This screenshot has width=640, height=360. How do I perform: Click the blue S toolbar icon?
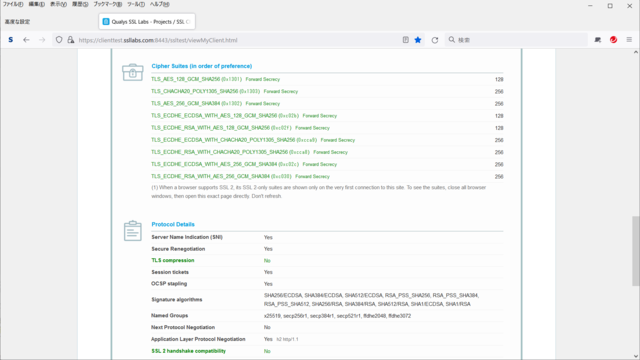point(11,40)
